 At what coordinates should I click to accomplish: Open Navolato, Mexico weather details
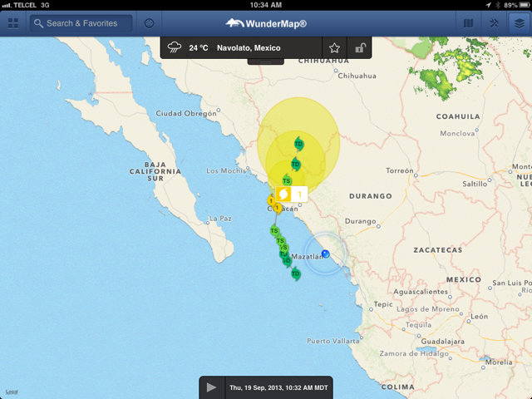[x=249, y=48]
